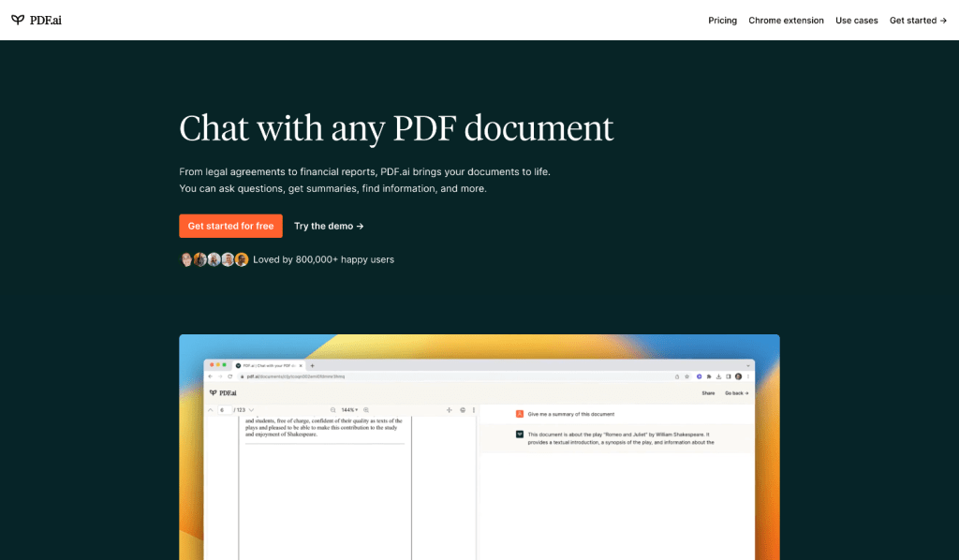Select the "PDF.ai | Chat with your PDF" browser tab

[x=269, y=365]
